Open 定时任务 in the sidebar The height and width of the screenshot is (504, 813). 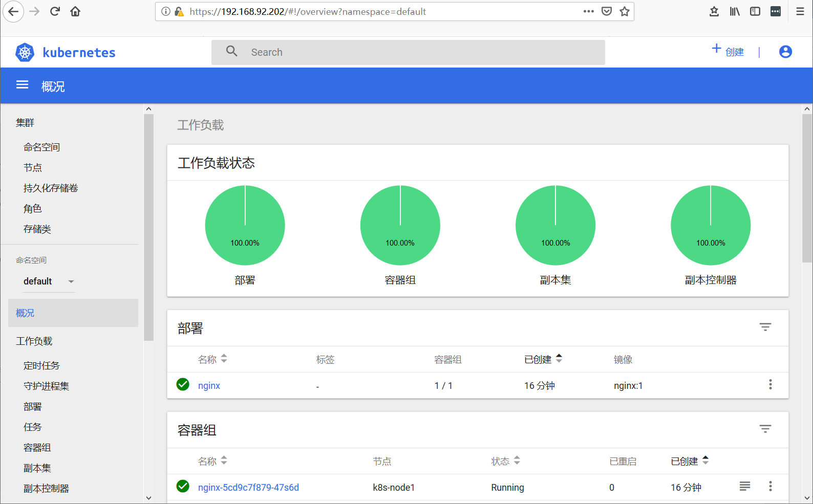tap(42, 366)
